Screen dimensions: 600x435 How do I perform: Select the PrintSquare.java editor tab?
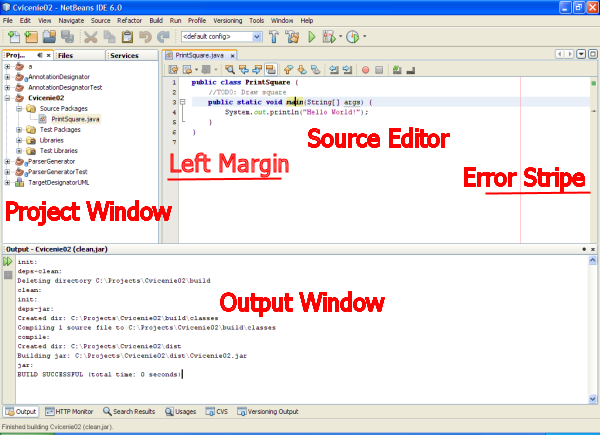click(199, 56)
